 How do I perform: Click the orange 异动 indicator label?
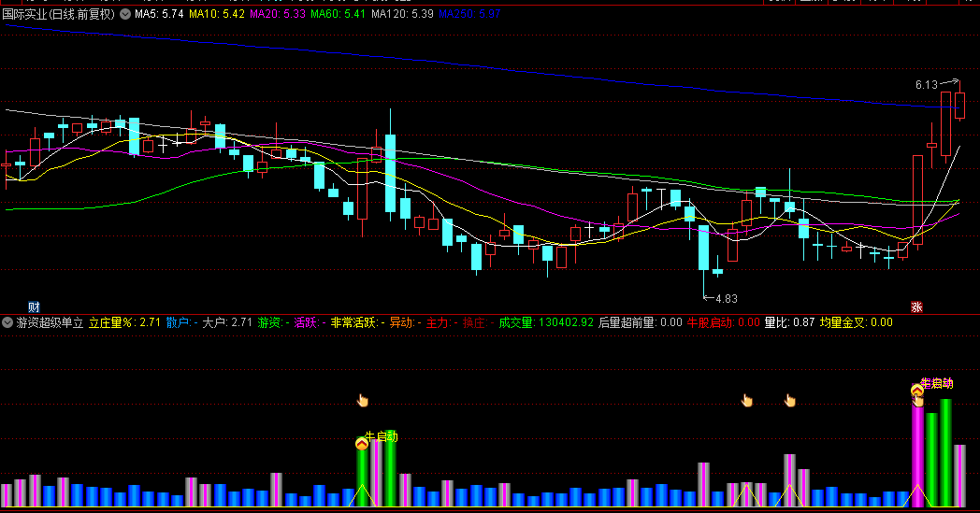pyautogui.click(x=405, y=322)
